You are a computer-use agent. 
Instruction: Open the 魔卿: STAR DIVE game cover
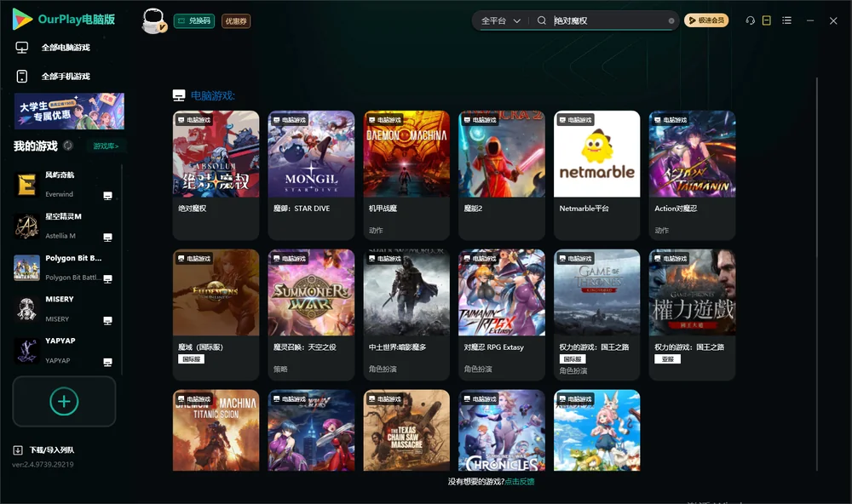(x=311, y=154)
